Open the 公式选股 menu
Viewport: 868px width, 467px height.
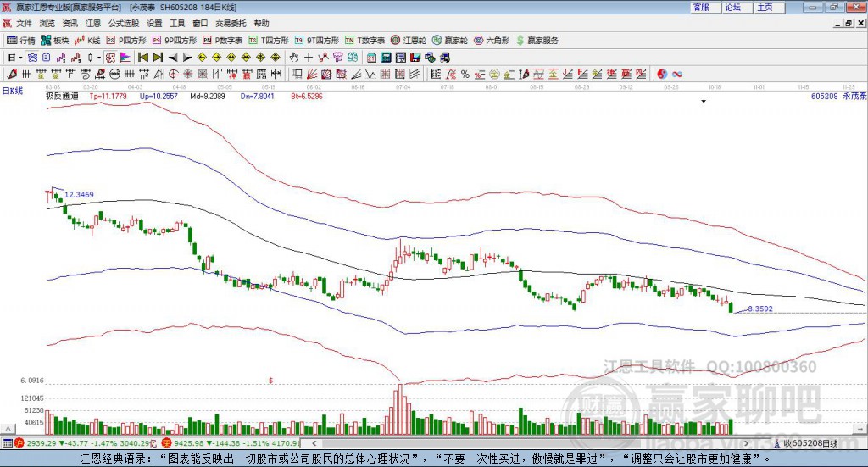124,23
